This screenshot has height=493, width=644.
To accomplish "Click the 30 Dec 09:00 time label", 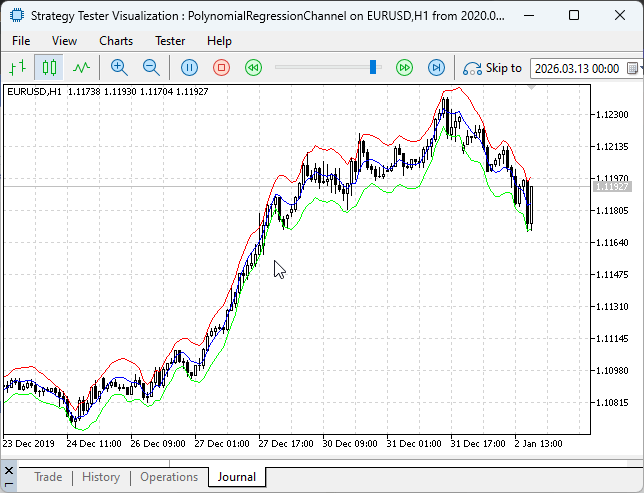I will tap(350, 444).
